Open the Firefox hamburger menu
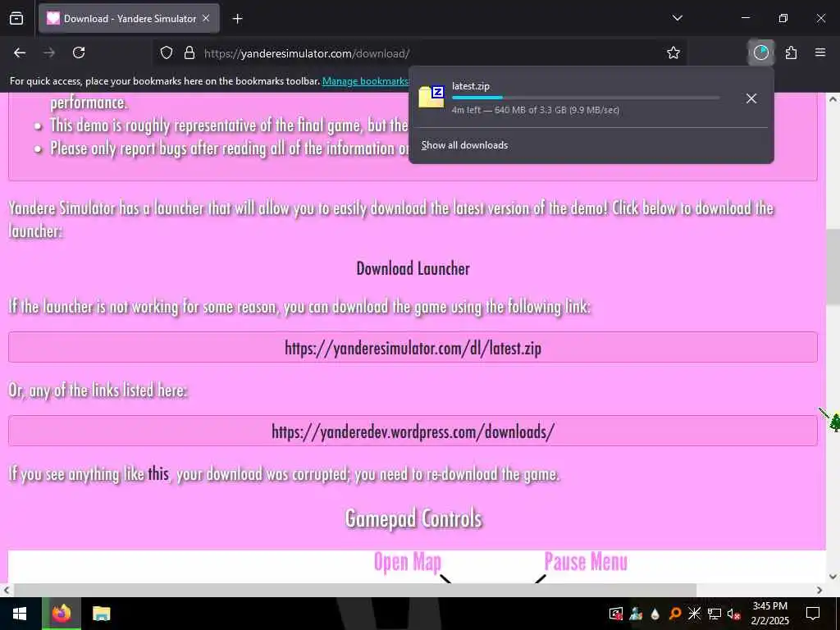This screenshot has width=840, height=630. point(820,52)
